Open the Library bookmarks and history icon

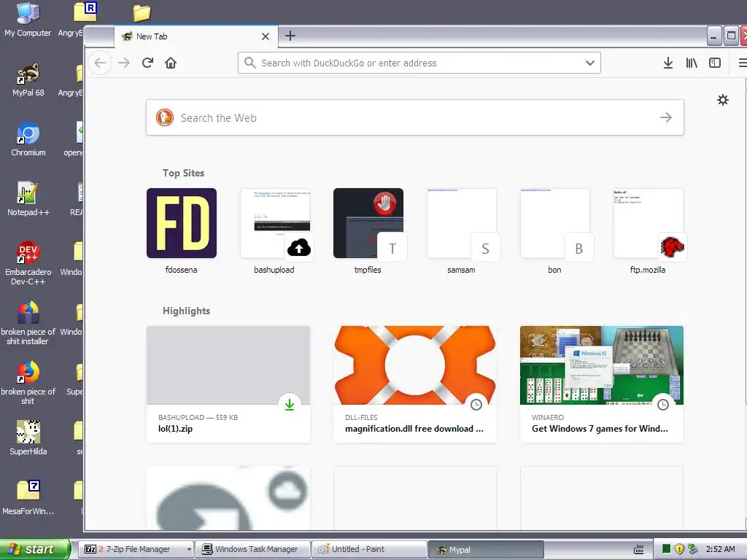tap(692, 63)
